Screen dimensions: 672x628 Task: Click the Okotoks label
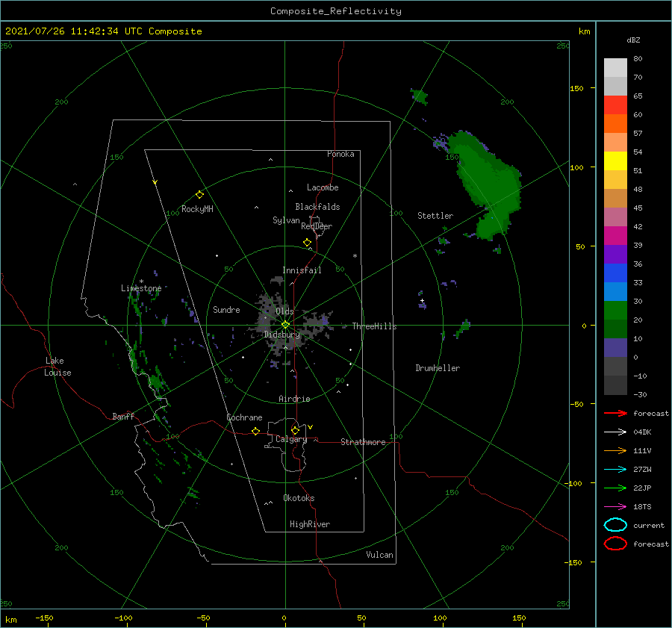coord(299,498)
